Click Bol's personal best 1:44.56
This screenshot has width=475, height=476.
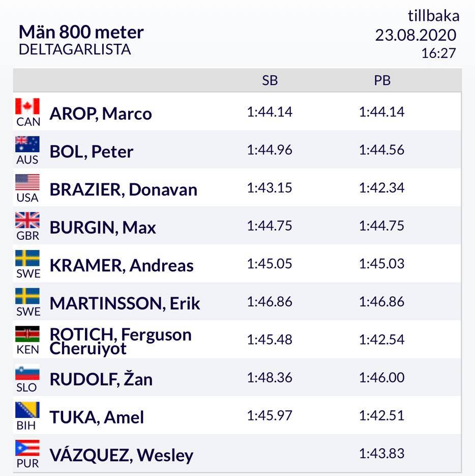pyautogui.click(x=382, y=150)
